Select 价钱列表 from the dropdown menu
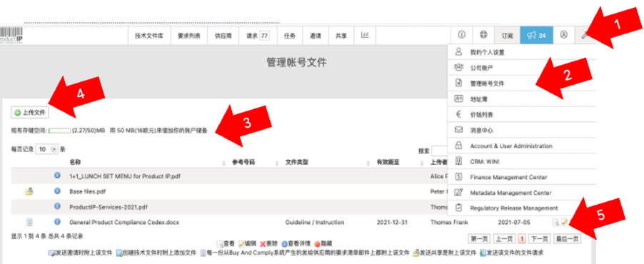The image size is (644, 264). click(521, 115)
